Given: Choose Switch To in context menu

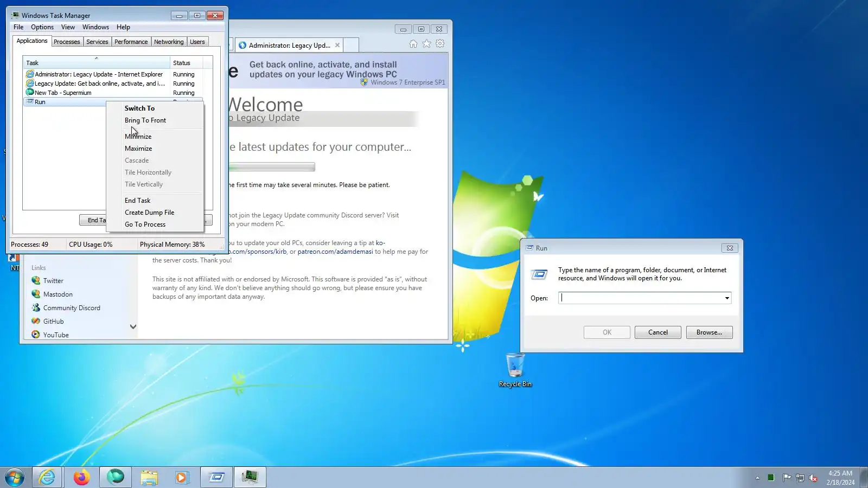Looking at the screenshot, I should coord(155,108).
